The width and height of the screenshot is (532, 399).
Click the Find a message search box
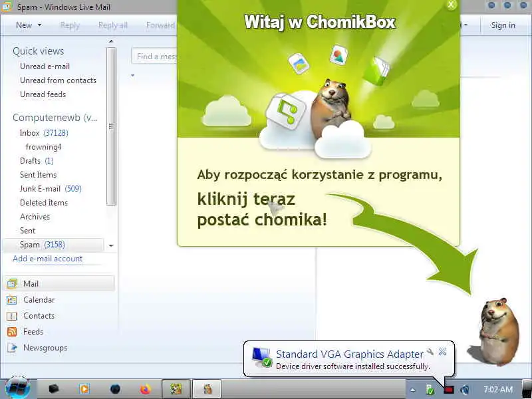(x=154, y=56)
